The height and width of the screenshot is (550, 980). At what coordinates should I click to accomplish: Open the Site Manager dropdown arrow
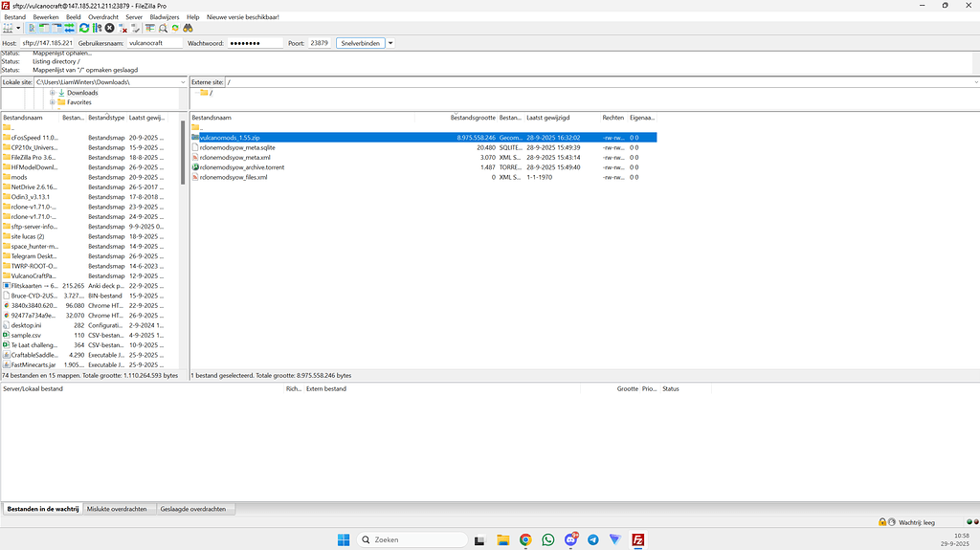18,28
